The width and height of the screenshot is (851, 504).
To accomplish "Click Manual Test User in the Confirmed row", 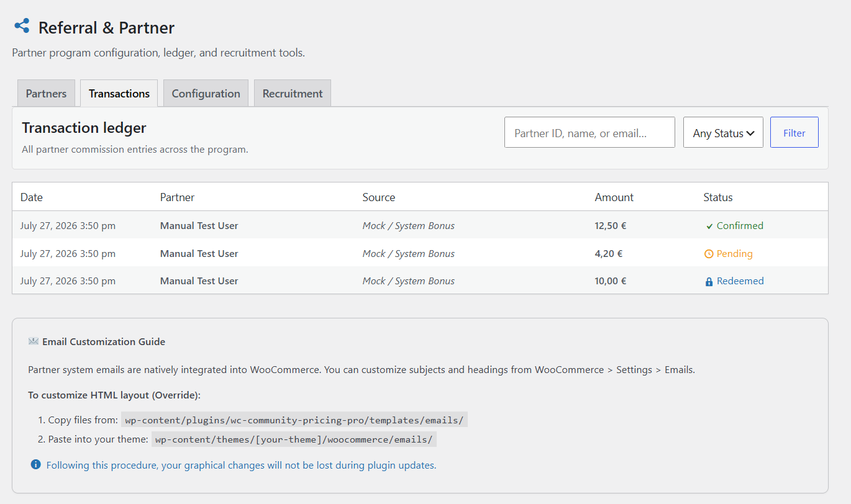I will pos(199,226).
